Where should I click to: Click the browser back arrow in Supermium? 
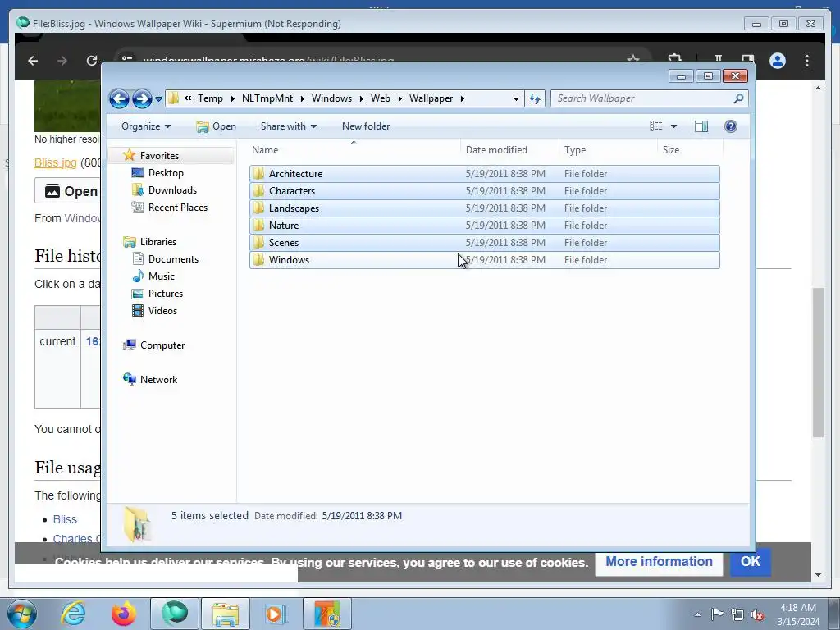(x=33, y=61)
